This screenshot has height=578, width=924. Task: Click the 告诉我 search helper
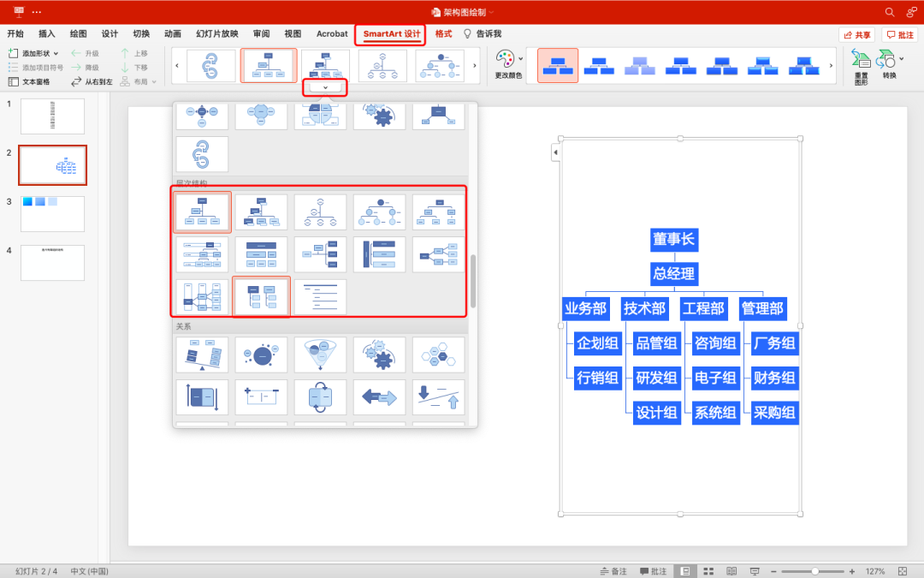tap(483, 33)
